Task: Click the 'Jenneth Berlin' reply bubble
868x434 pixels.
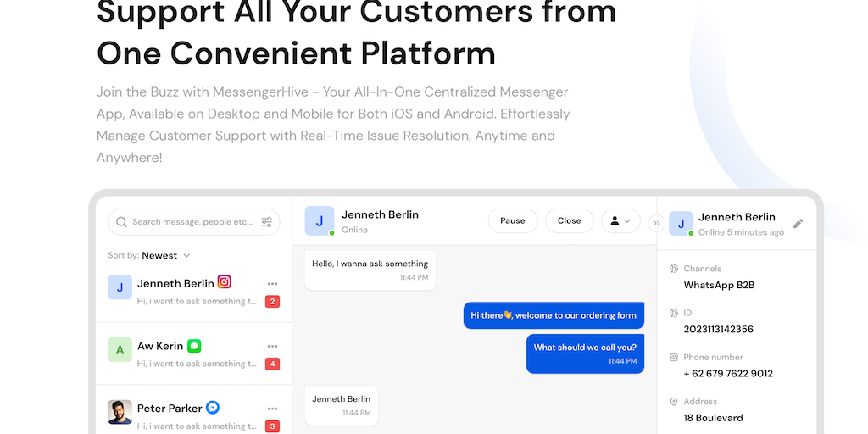Action: (341, 405)
